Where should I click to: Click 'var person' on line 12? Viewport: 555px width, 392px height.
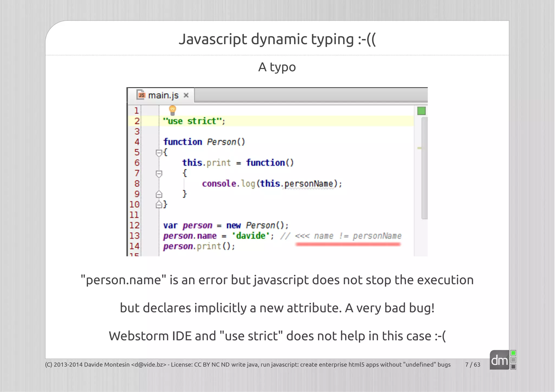pyautogui.click(x=188, y=226)
